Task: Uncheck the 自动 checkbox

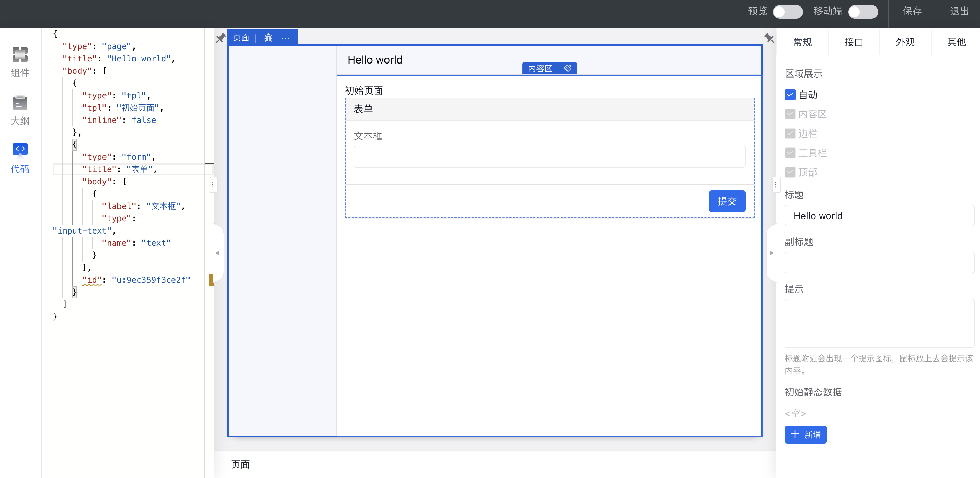Action: (790, 95)
